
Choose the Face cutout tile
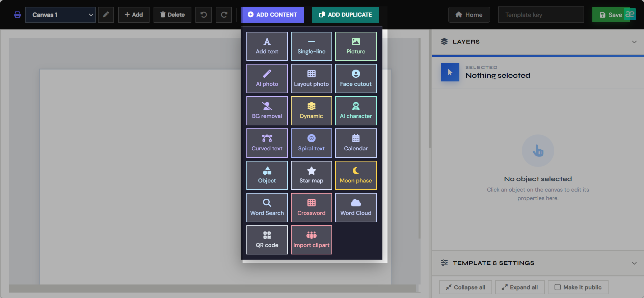click(356, 78)
